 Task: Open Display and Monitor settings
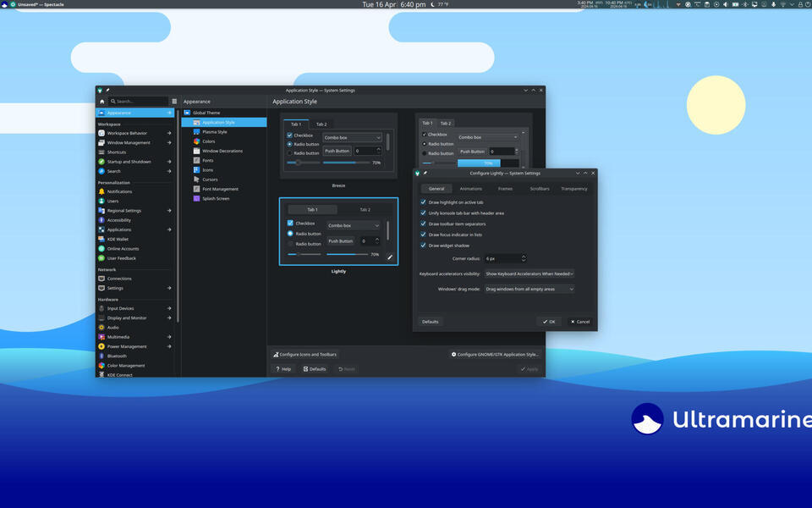134,317
